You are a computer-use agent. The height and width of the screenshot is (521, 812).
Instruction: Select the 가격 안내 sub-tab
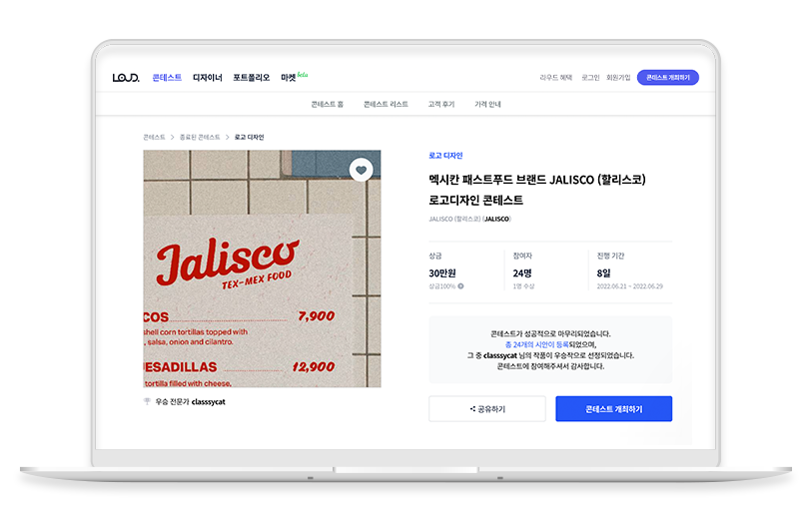487,104
